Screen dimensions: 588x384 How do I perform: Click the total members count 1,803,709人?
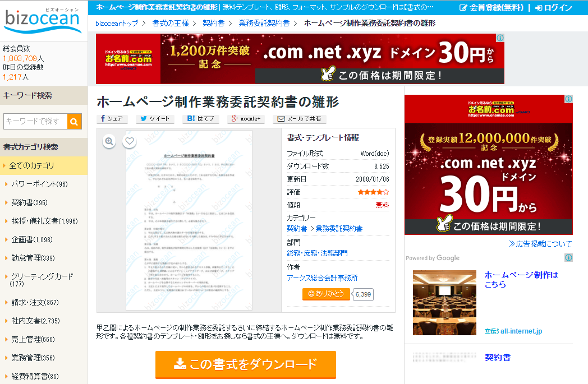point(23,58)
